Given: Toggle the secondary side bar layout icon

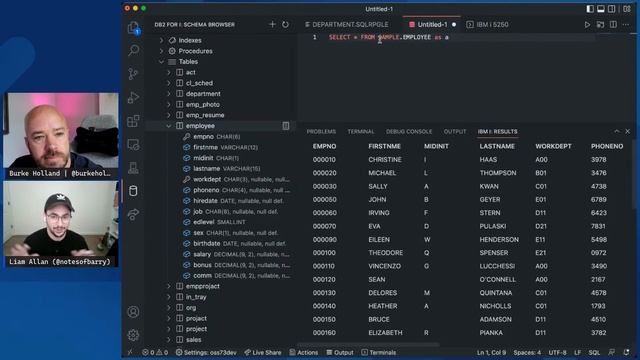Looking at the screenshot, I should tap(611, 9).
